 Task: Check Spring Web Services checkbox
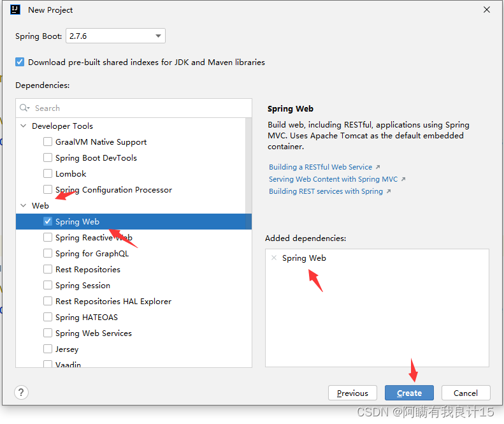(48, 333)
